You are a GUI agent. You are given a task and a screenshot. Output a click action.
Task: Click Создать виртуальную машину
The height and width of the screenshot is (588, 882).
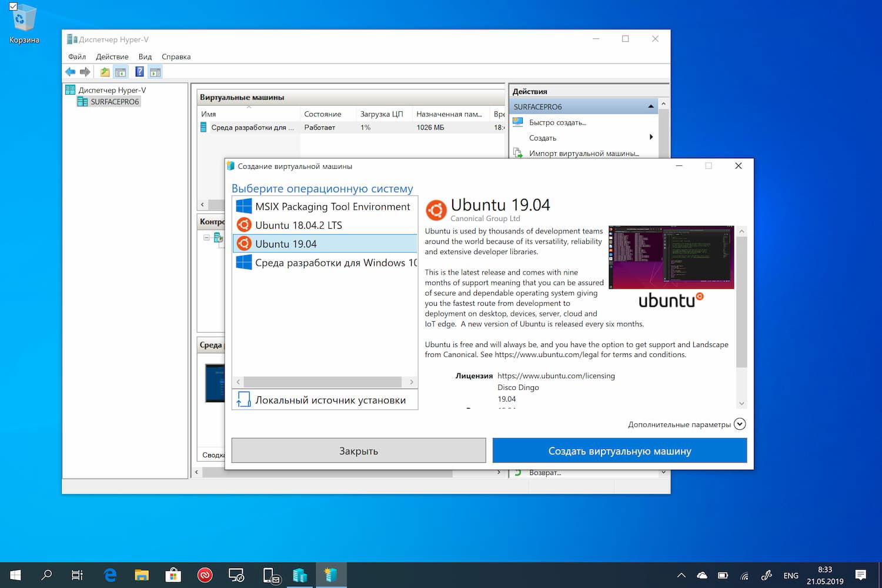click(620, 450)
